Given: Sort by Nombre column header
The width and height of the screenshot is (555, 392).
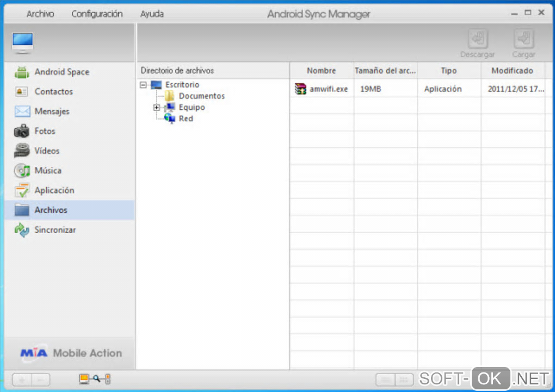Looking at the screenshot, I should click(322, 71).
